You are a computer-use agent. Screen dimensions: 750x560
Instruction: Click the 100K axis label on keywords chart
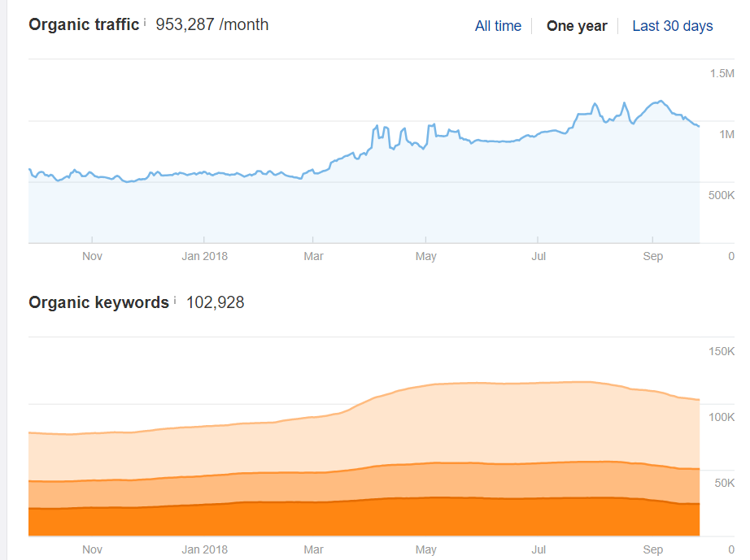click(x=722, y=417)
